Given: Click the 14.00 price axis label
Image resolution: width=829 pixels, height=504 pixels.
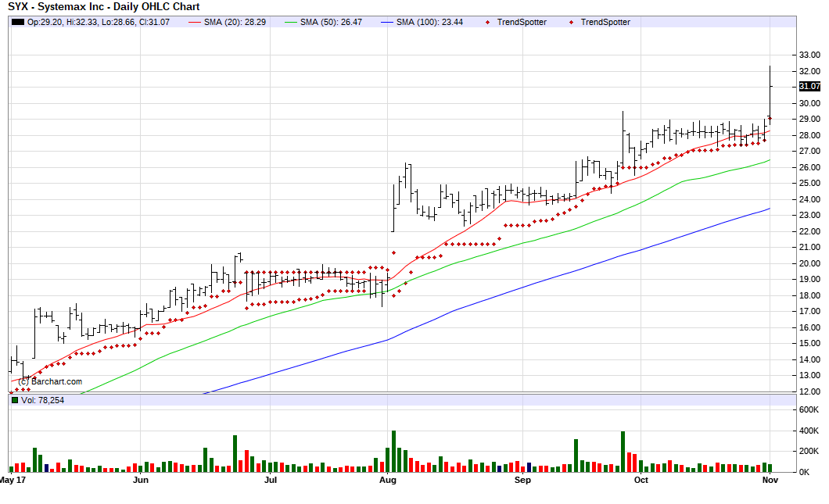Looking at the screenshot, I should (x=809, y=359).
